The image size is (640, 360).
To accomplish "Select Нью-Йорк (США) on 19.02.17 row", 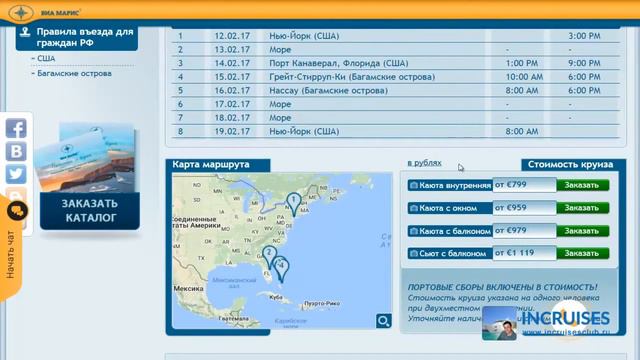I will tap(304, 131).
